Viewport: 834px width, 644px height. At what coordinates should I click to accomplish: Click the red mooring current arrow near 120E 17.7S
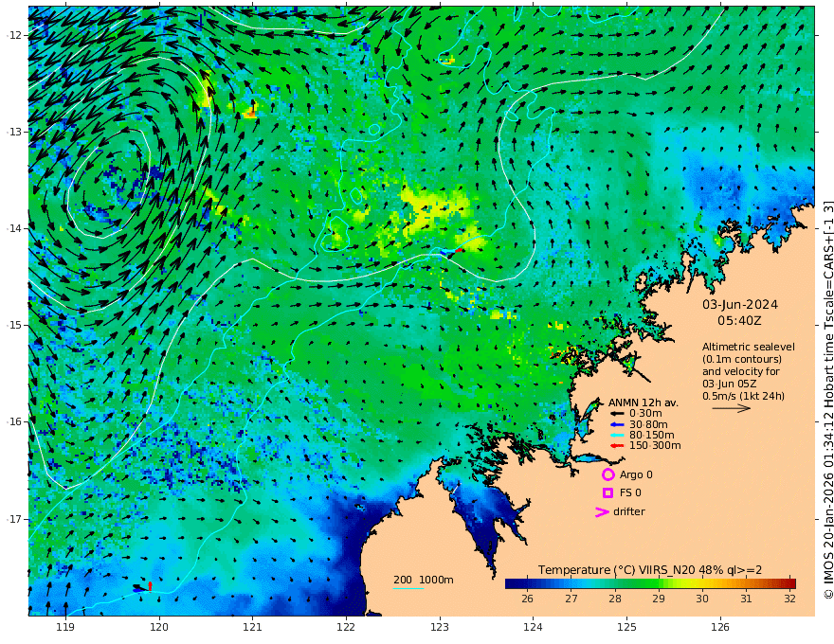[x=150, y=585]
